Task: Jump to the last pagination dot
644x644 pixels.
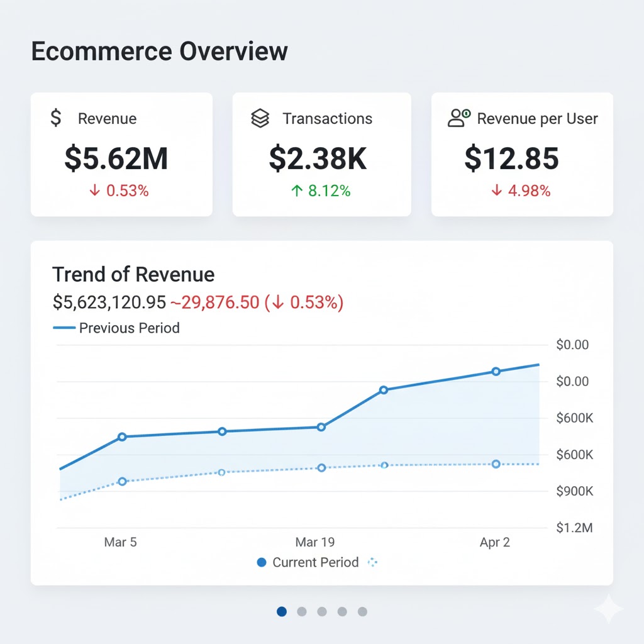Action: coord(362,611)
